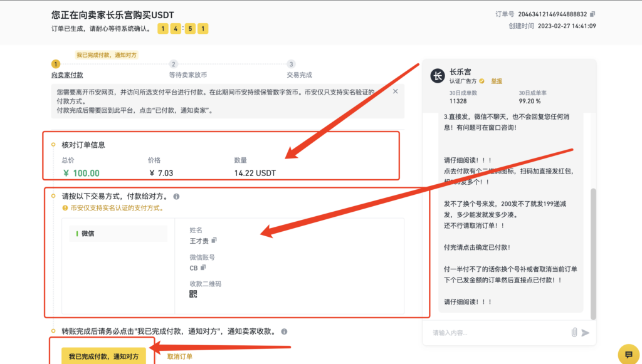Image resolution: width=642 pixels, height=364 pixels.
Task: Report the seller via 举报
Action: 497,81
